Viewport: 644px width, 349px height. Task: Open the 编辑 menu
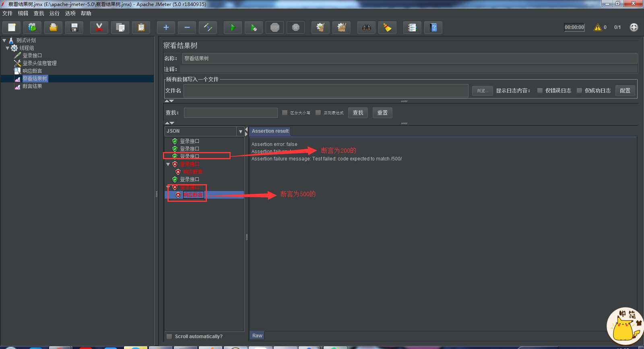coord(23,13)
